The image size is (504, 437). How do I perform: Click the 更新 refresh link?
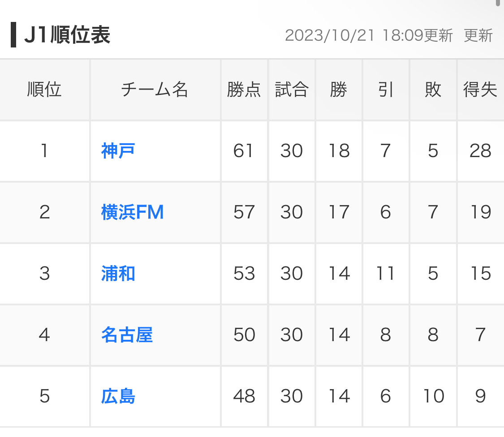[x=478, y=35]
